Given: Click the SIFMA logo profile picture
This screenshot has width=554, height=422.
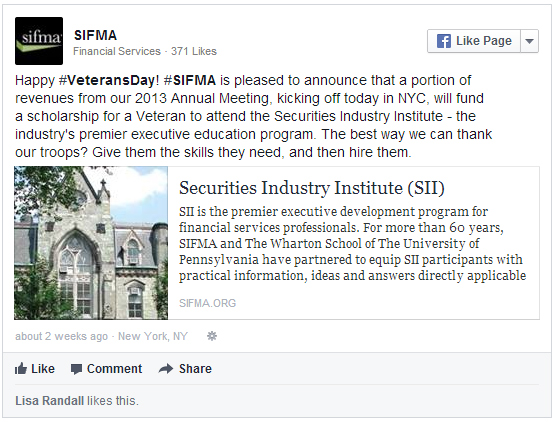Looking at the screenshot, I should pyautogui.click(x=39, y=41).
